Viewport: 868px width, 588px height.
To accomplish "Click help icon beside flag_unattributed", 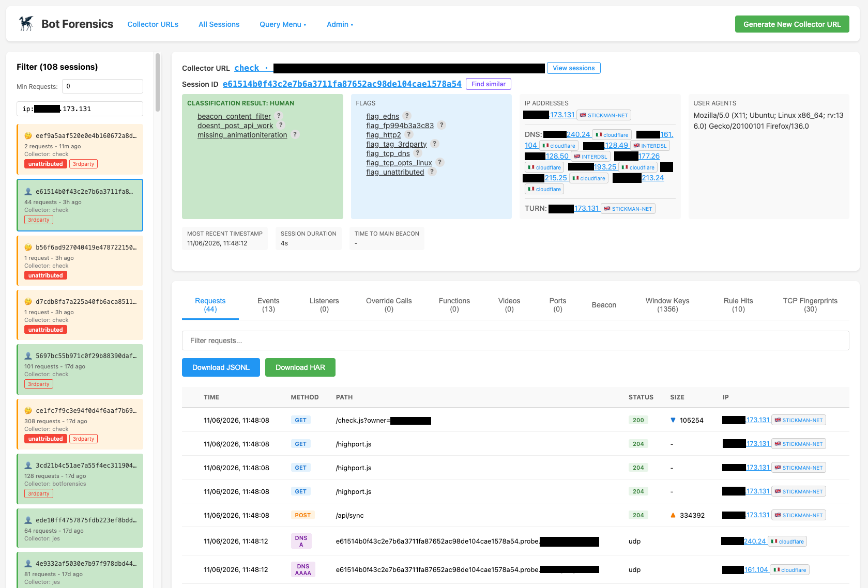I will pos(432,172).
